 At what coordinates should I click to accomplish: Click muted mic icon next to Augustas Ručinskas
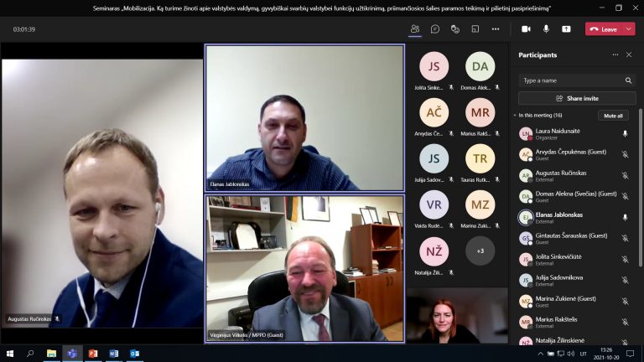click(x=625, y=176)
